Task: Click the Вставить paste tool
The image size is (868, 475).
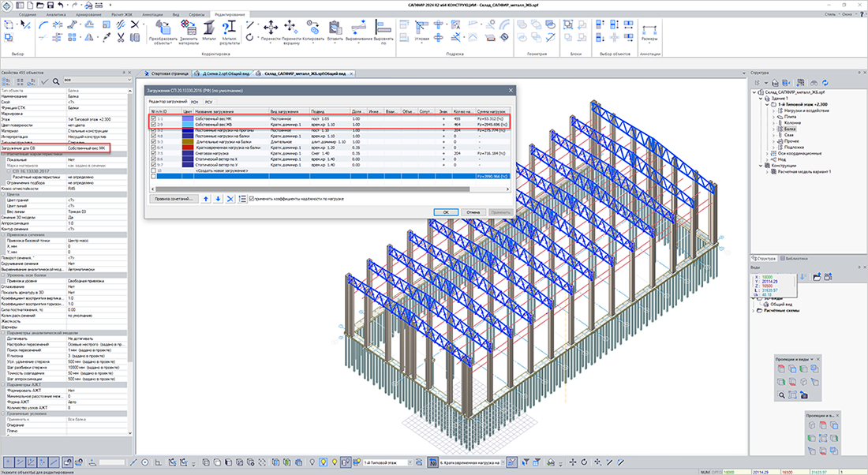Action: [x=335, y=31]
